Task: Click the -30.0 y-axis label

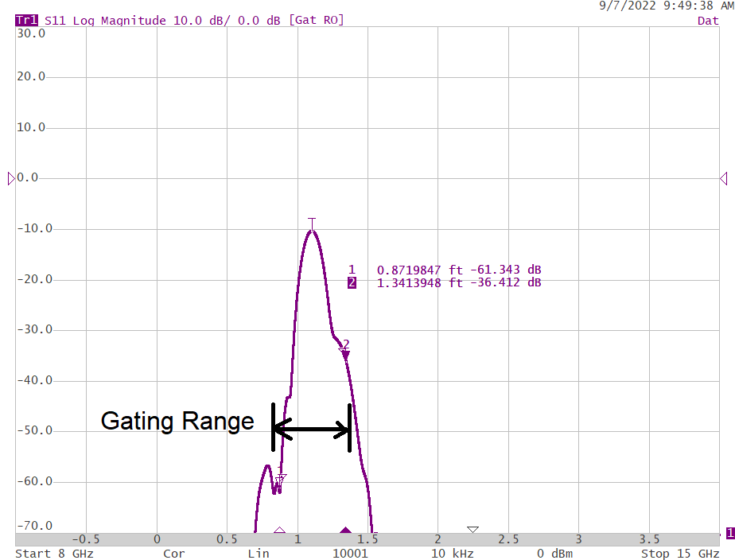Action: (x=35, y=329)
